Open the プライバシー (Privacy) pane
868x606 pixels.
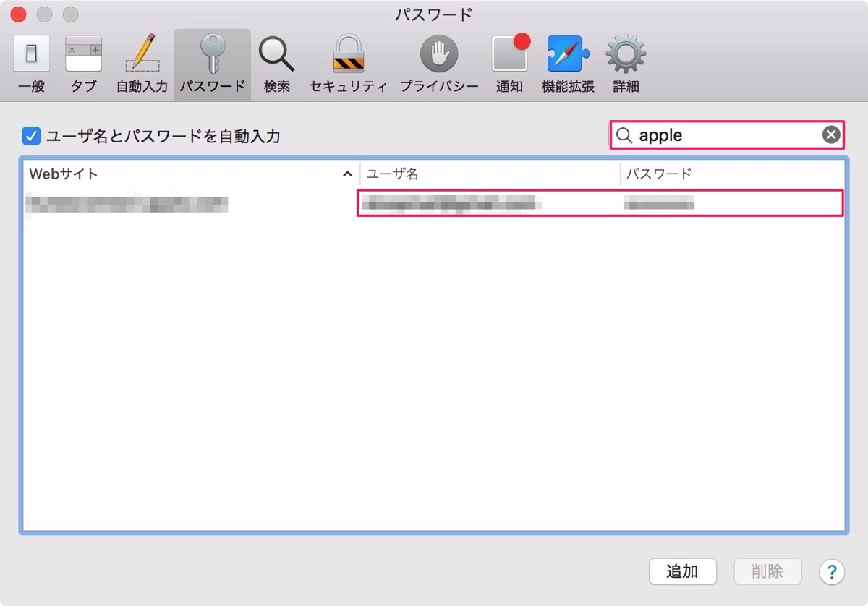[439, 63]
